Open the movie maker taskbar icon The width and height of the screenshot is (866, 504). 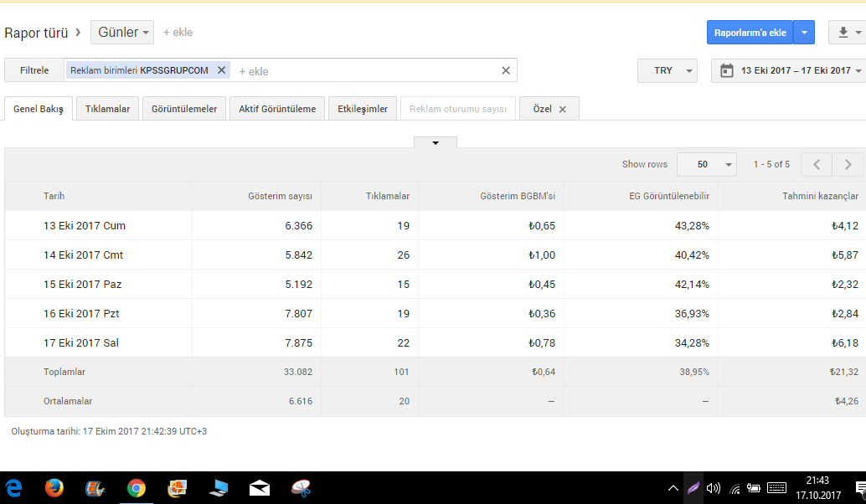(95, 488)
